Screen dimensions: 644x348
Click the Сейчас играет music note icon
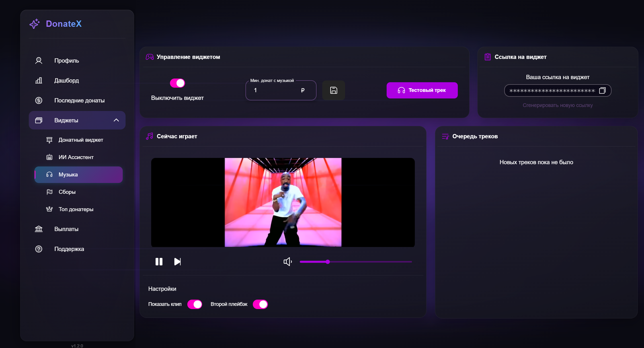[149, 136]
